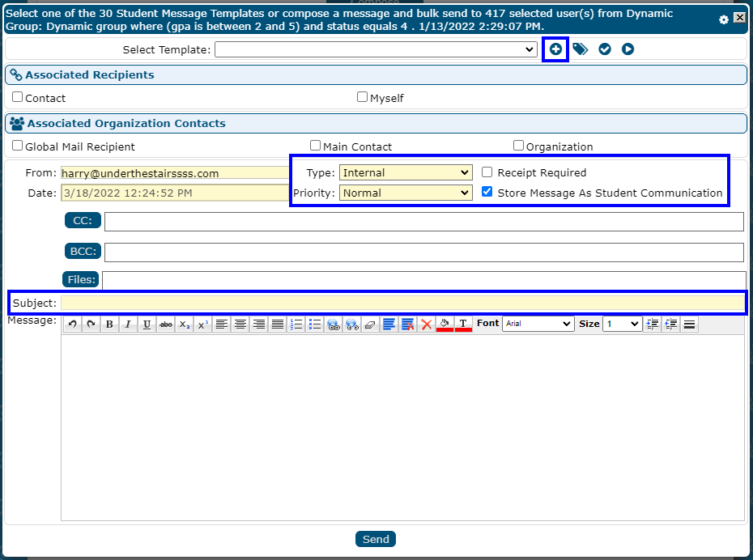Click the red X delete icon in editor toolbar

[426, 325]
